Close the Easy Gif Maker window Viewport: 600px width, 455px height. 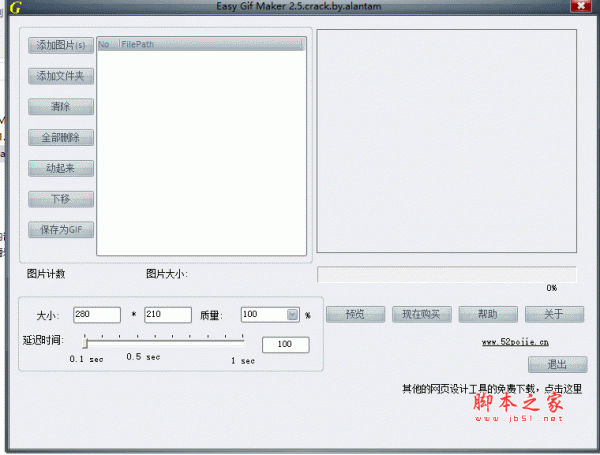(580, 6)
